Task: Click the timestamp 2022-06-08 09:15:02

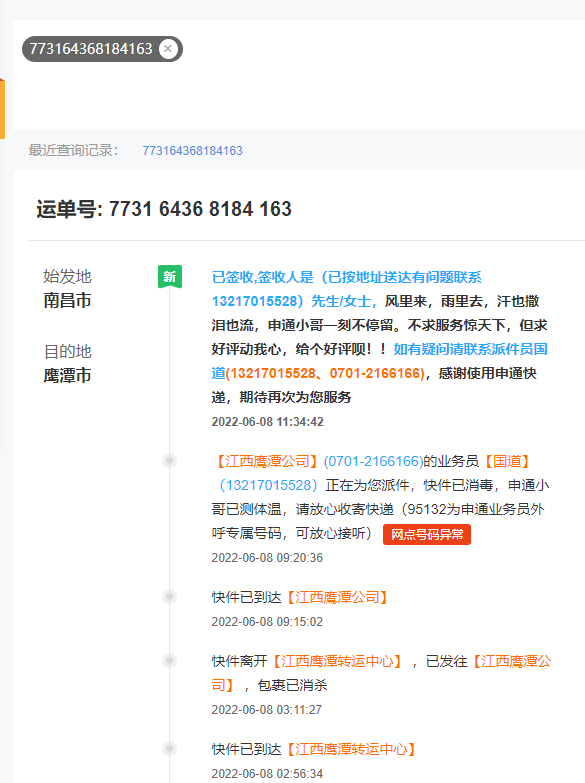Action: click(x=267, y=622)
